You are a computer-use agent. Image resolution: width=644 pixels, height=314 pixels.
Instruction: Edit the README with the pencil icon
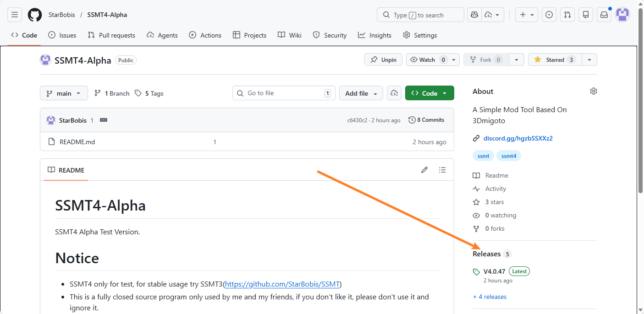pyautogui.click(x=424, y=170)
